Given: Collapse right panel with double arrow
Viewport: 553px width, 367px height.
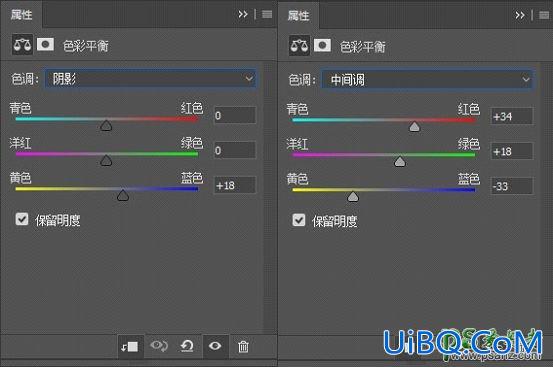Looking at the screenshot, I should pos(519,16).
